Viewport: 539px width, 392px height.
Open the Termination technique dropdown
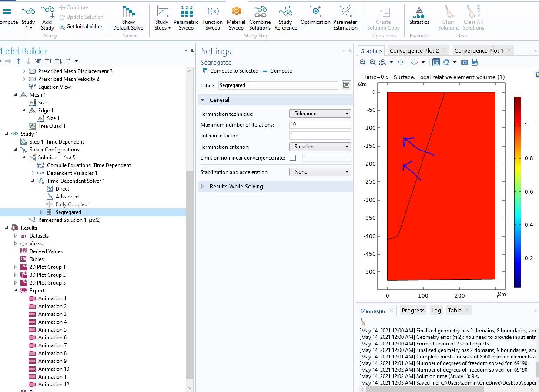(320, 114)
